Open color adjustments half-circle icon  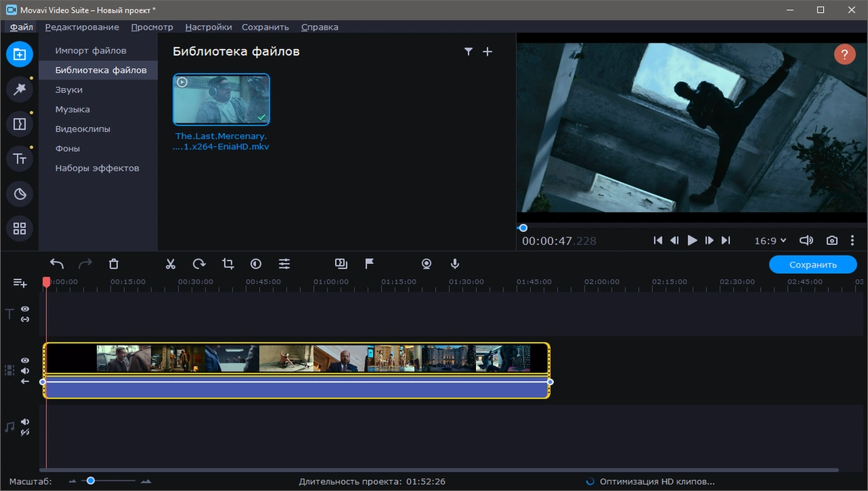(255, 264)
